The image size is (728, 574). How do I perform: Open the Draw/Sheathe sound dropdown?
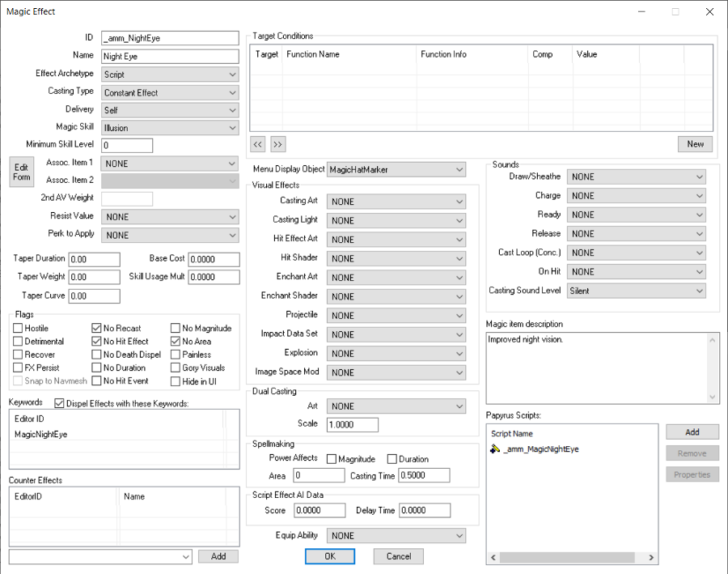point(636,176)
